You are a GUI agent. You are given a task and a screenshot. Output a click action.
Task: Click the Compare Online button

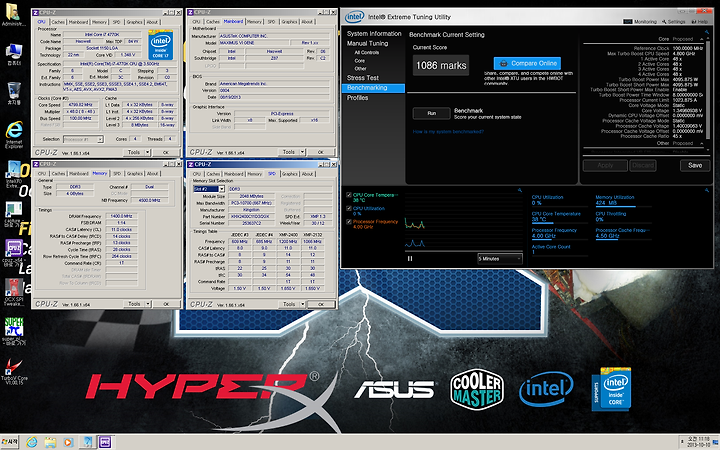527,63
